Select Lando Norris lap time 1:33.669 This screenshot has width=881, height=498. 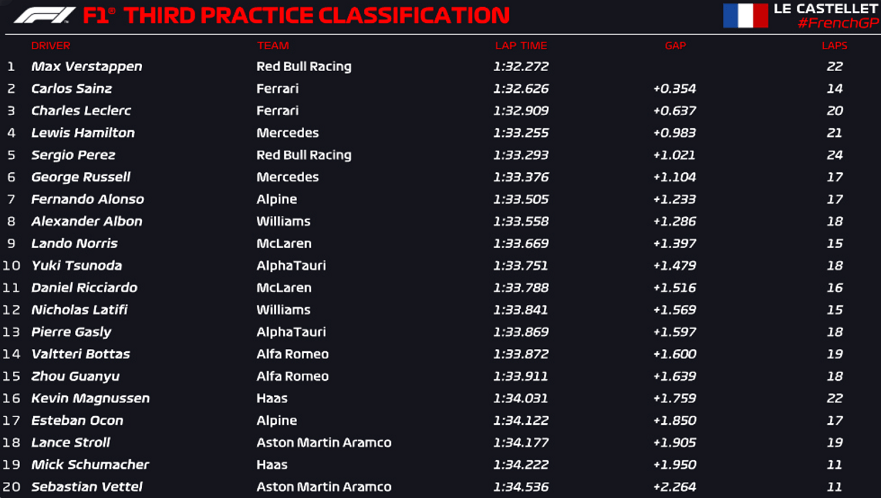click(521, 243)
